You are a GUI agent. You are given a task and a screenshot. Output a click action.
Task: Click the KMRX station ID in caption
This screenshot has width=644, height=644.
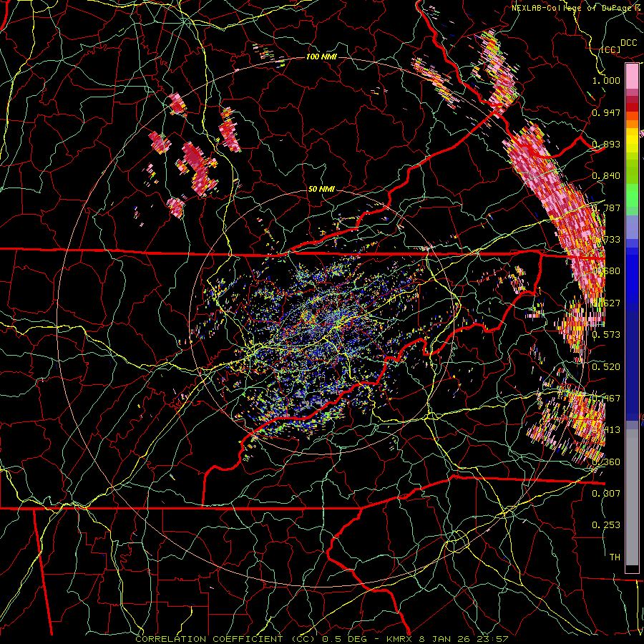(x=401, y=639)
